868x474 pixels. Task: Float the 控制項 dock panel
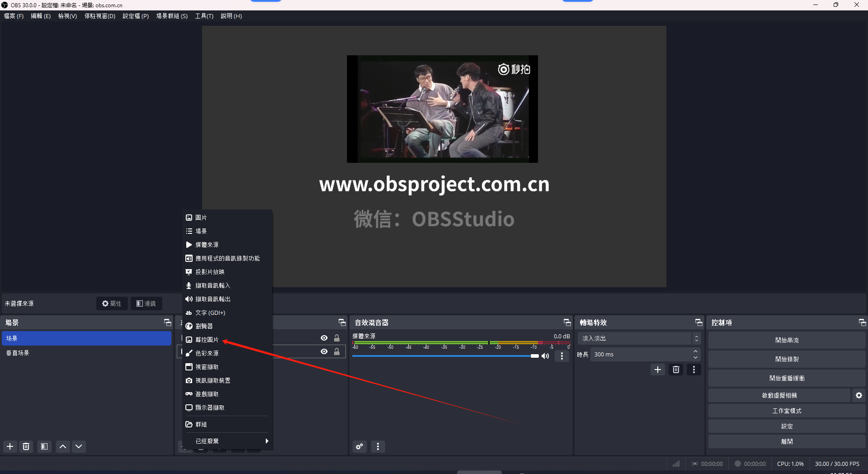[862, 322]
